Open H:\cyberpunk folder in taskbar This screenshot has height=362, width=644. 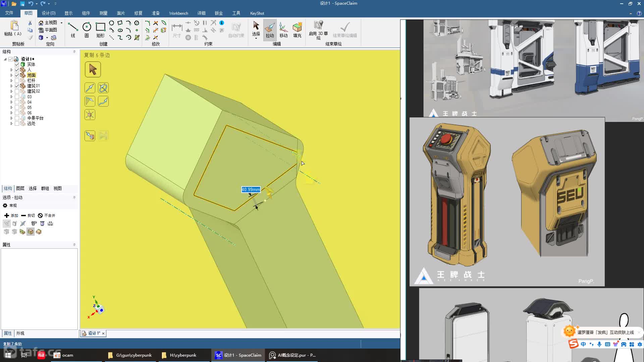(x=179, y=355)
